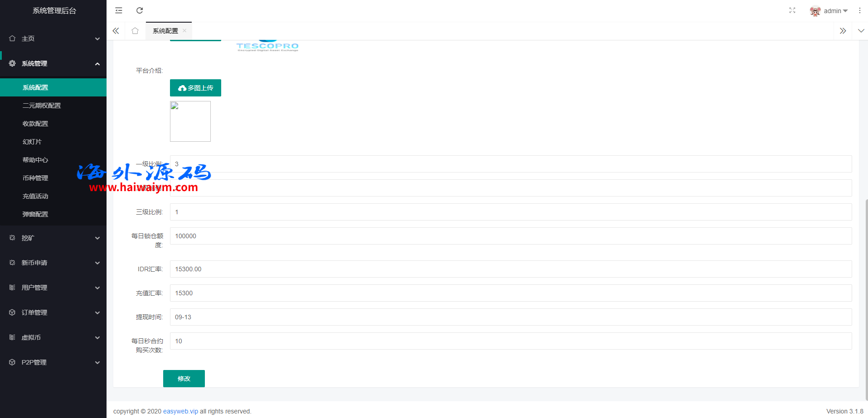
Task: Click the IDR汇率 input field
Action: tap(510, 269)
